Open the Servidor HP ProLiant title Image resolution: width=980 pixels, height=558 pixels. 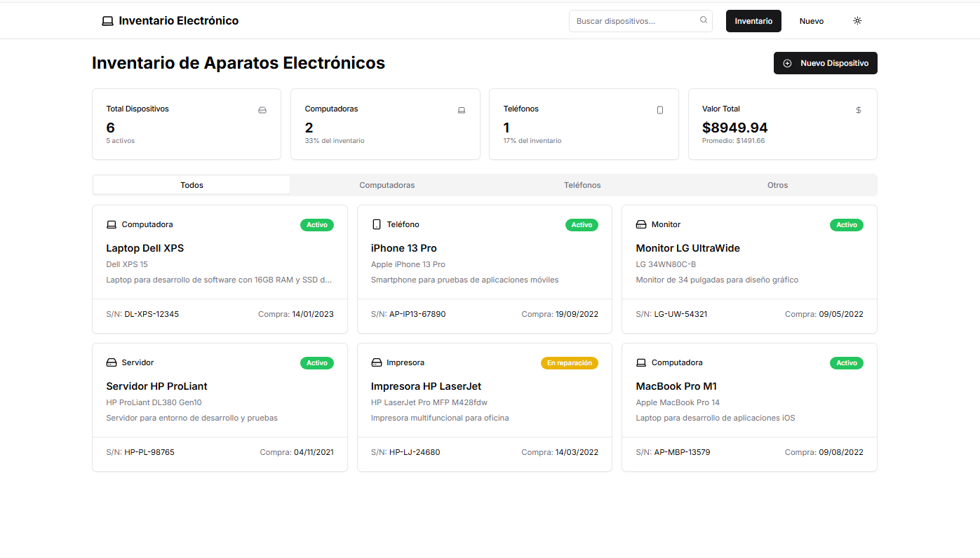(157, 386)
